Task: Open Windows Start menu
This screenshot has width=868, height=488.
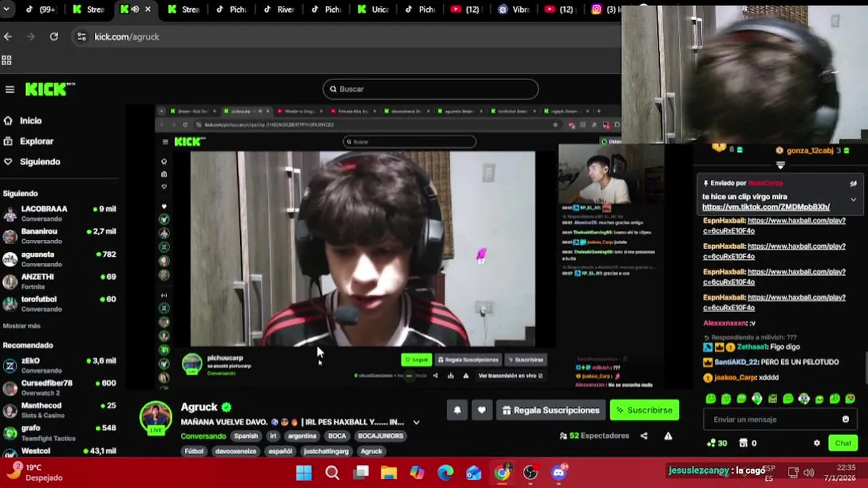Action: click(304, 473)
